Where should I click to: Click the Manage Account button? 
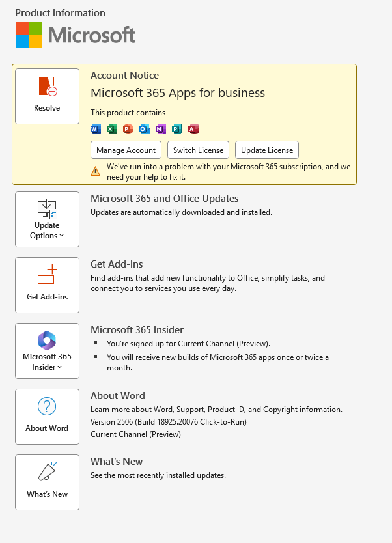point(126,150)
